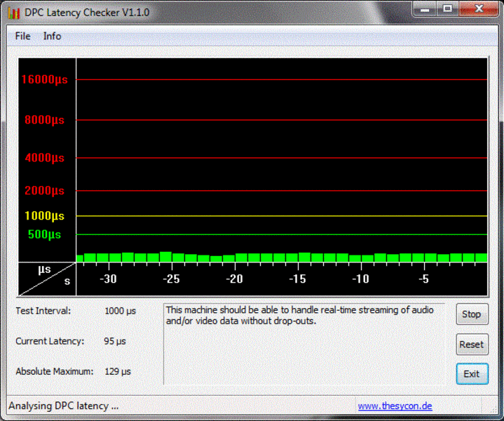
Task: Click the red 16000µs scale label
Action: (x=44, y=79)
